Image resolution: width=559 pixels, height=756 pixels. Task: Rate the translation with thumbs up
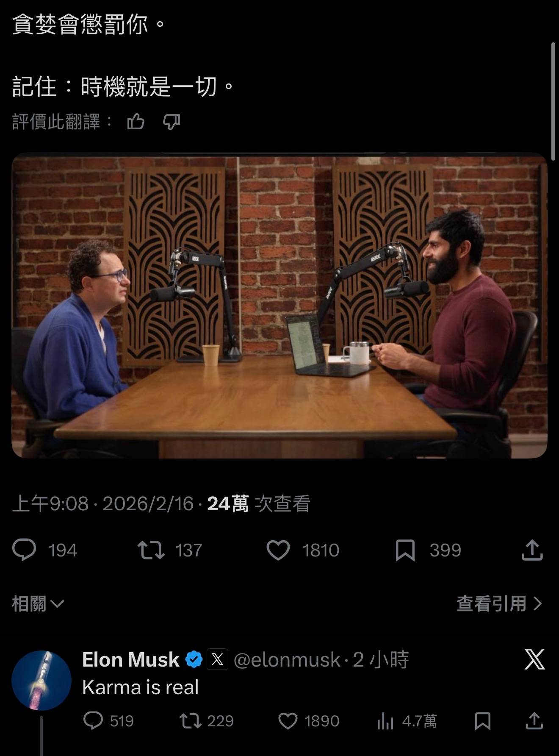(x=136, y=122)
